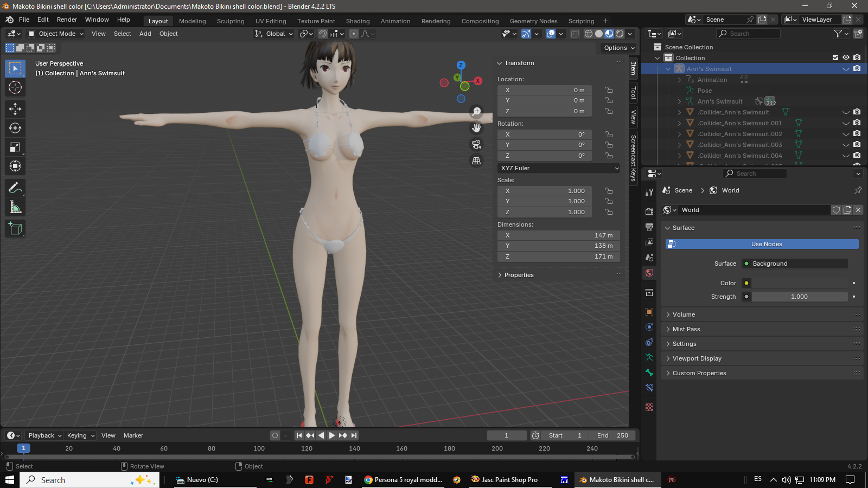Jump to the animation start frame
Screen dimensions: 868x488
click(x=299, y=435)
